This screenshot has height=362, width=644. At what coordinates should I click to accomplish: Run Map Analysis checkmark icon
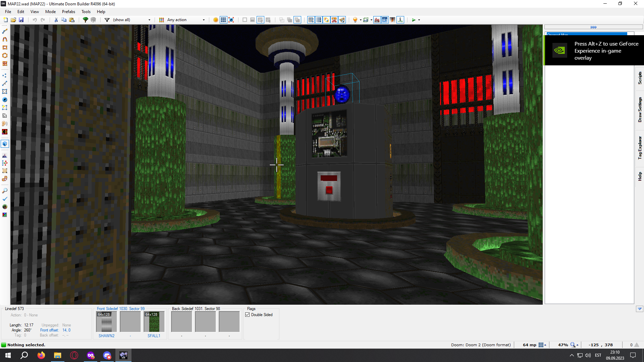5,199
